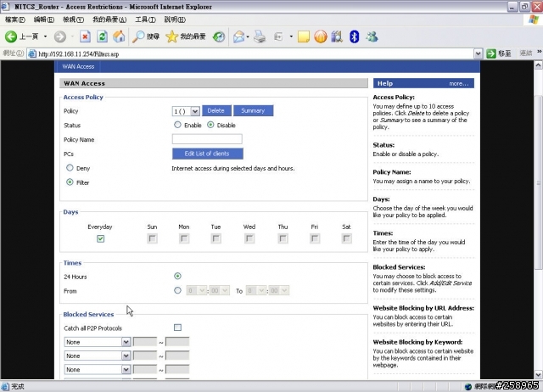Click the green Go arrow button
This screenshot has width=543, height=392.
coord(491,53)
